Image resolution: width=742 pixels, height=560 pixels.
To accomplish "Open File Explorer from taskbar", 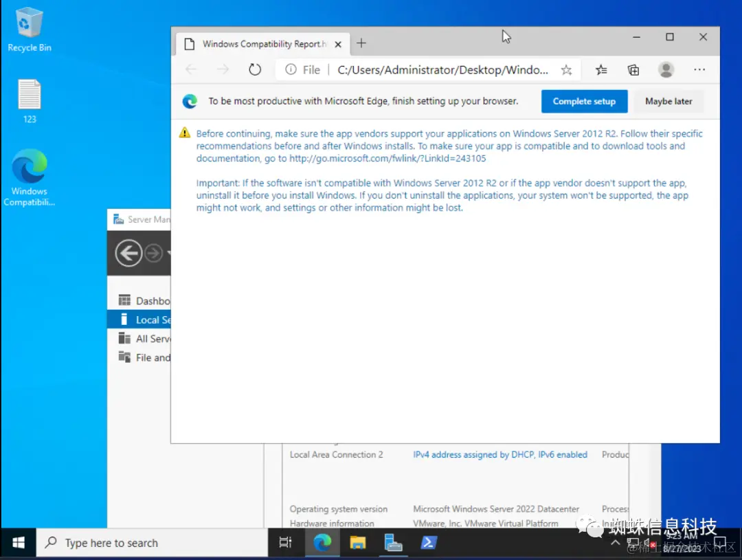I will 358,543.
